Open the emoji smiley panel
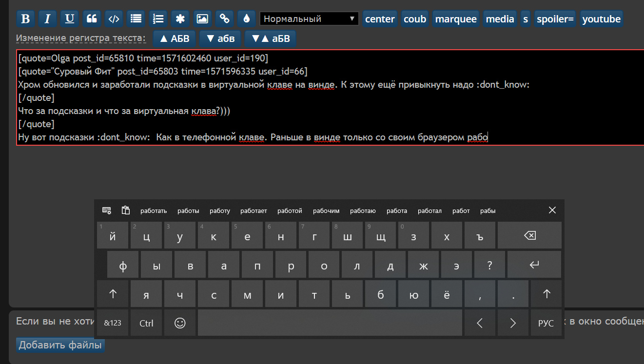The image size is (644, 364). (x=180, y=323)
